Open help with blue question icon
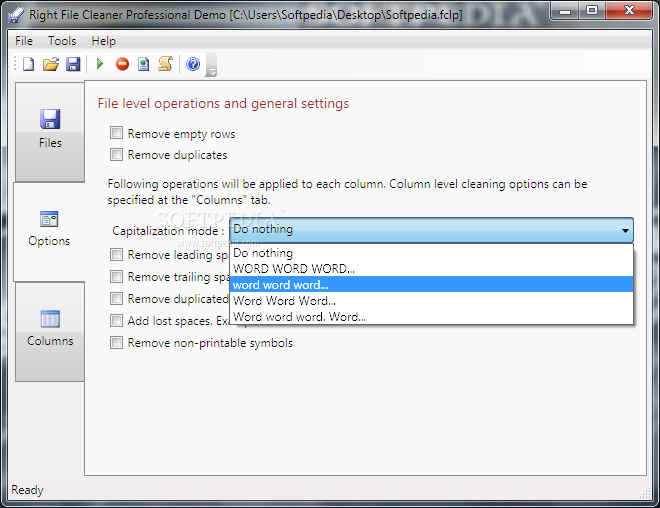Screen dimensions: 660x508 pos(193,64)
